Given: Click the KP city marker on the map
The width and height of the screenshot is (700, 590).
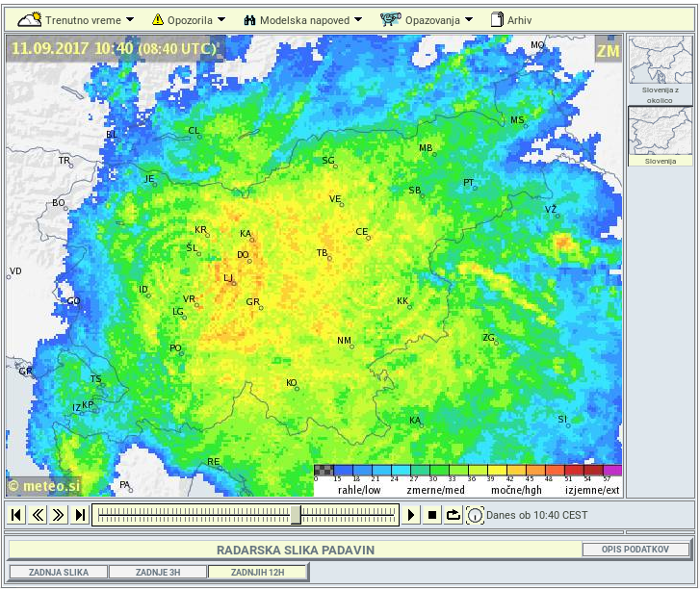Looking at the screenshot, I should tap(95, 410).
